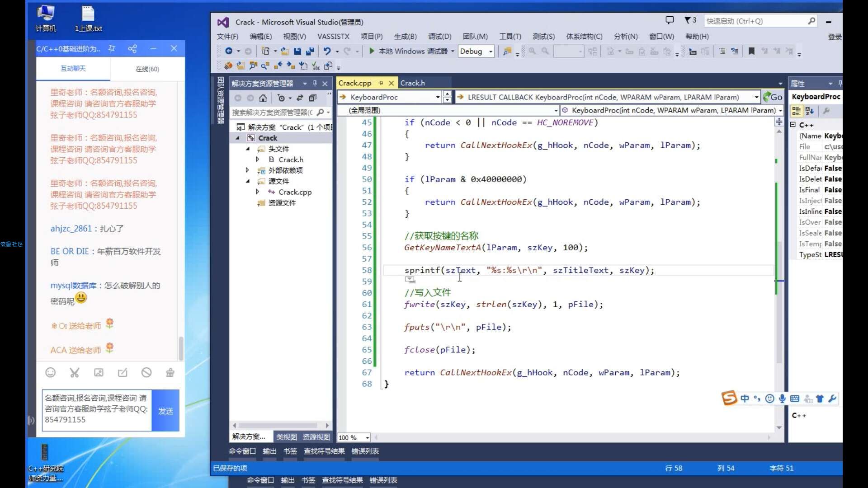Select 资源文件 folder in solution tree

click(x=282, y=203)
